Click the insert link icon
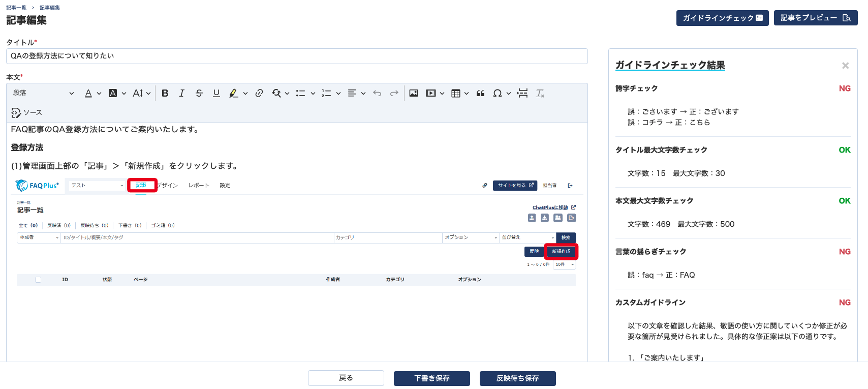Image resolution: width=868 pixels, height=389 pixels. 259,93
